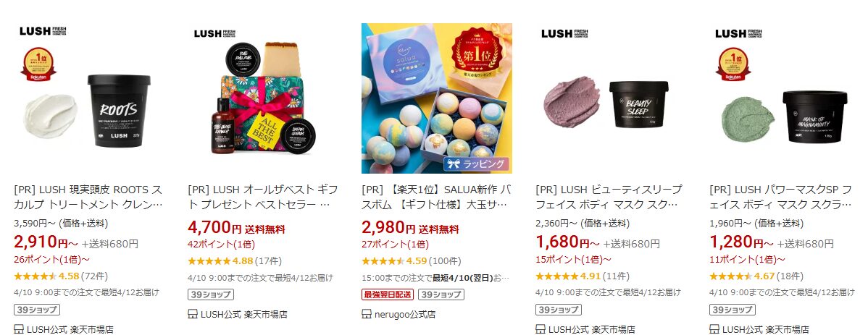Open the LUSH ROOTS product image
The image size is (868, 335).
[89, 98]
